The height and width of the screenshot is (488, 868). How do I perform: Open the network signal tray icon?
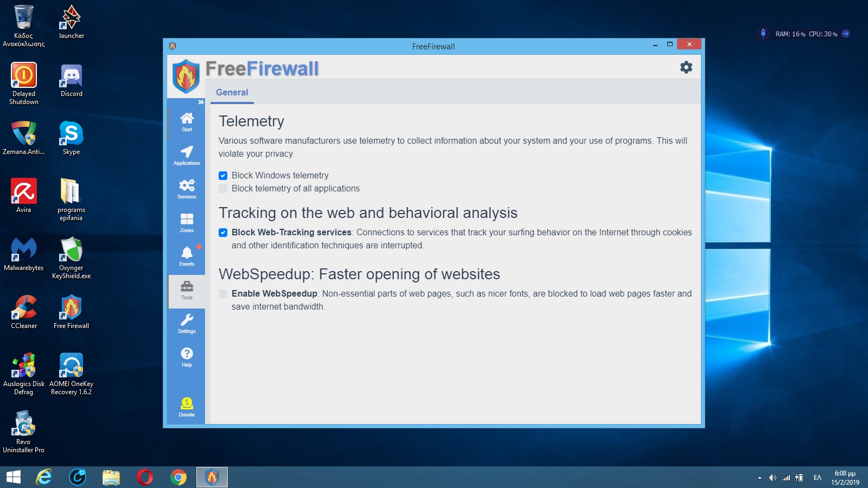click(786, 478)
